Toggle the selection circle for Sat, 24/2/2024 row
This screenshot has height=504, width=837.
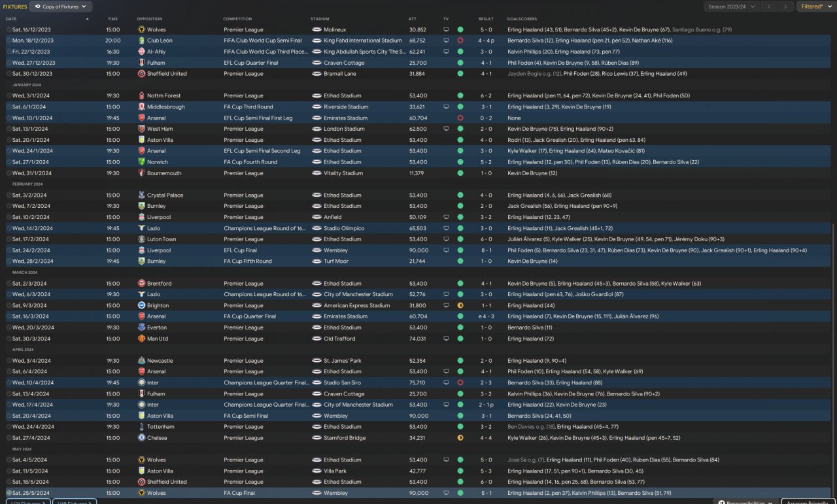[x=9, y=250]
